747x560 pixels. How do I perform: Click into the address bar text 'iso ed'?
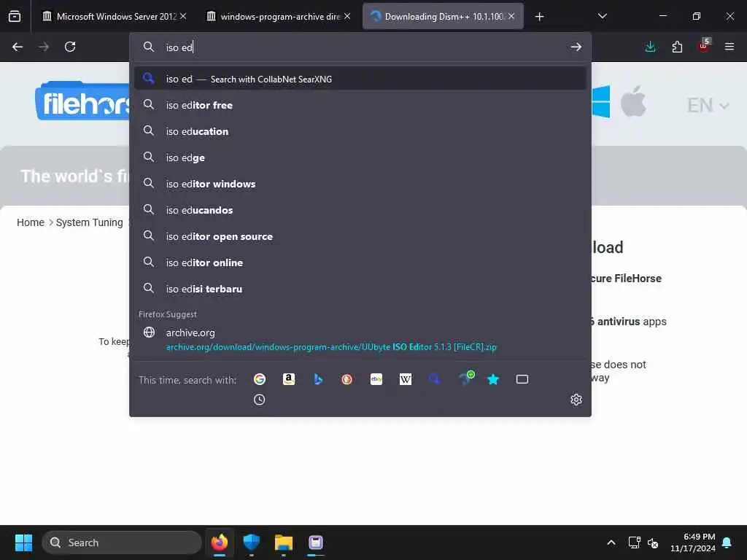click(x=179, y=47)
